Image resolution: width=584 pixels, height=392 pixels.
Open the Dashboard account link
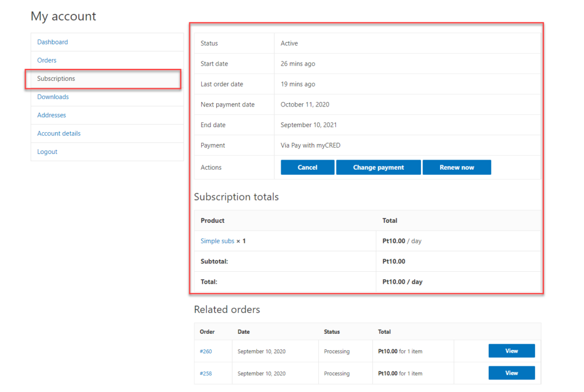coord(52,42)
